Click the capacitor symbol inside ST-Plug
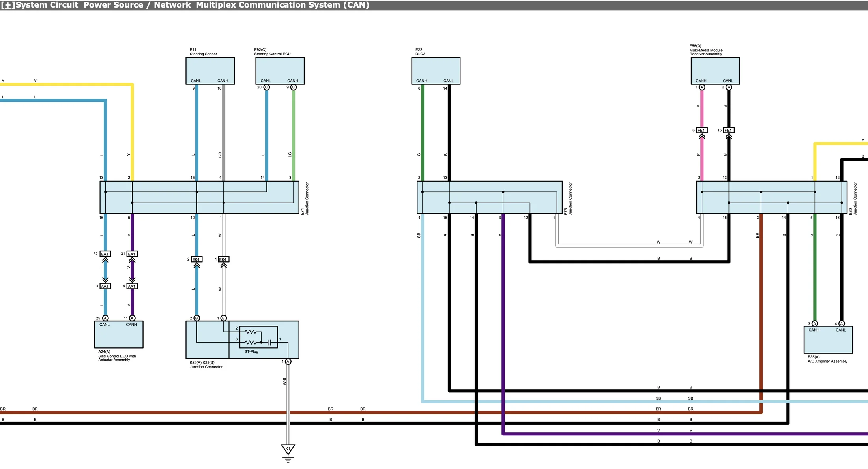 (269, 343)
